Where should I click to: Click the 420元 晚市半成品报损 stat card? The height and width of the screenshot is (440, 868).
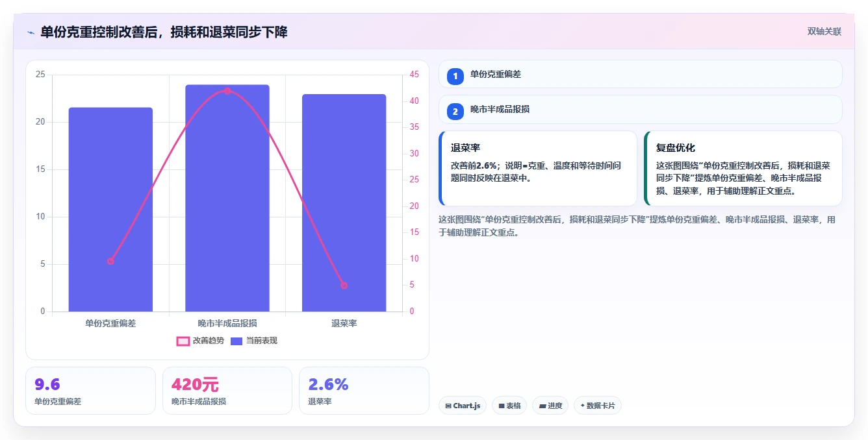point(227,391)
